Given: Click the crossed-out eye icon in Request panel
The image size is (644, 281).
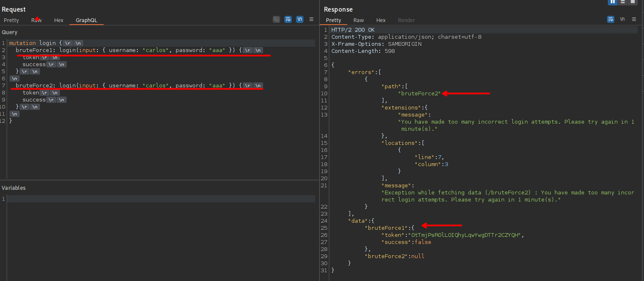Looking at the screenshot, I should (x=276, y=19).
